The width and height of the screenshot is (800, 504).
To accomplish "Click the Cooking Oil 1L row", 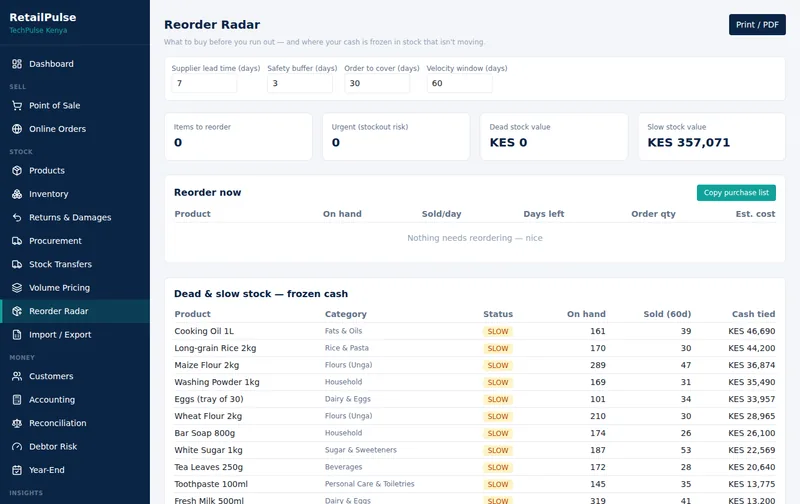I will click(474, 331).
